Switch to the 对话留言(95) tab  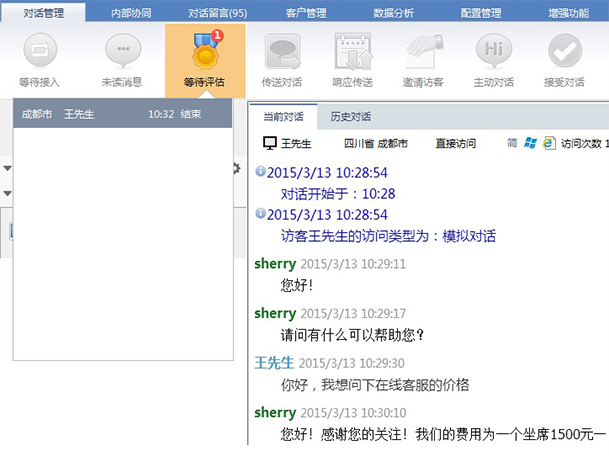pos(217,12)
